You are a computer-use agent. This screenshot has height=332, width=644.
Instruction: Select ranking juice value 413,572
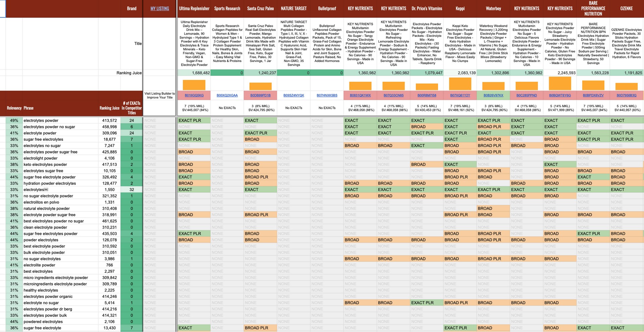[x=110, y=121]
